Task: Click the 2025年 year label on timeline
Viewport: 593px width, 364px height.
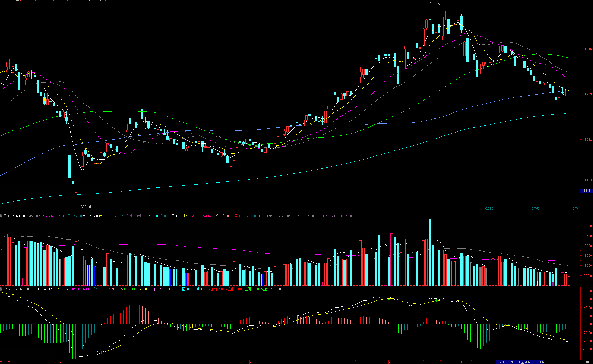Action: click(5, 362)
